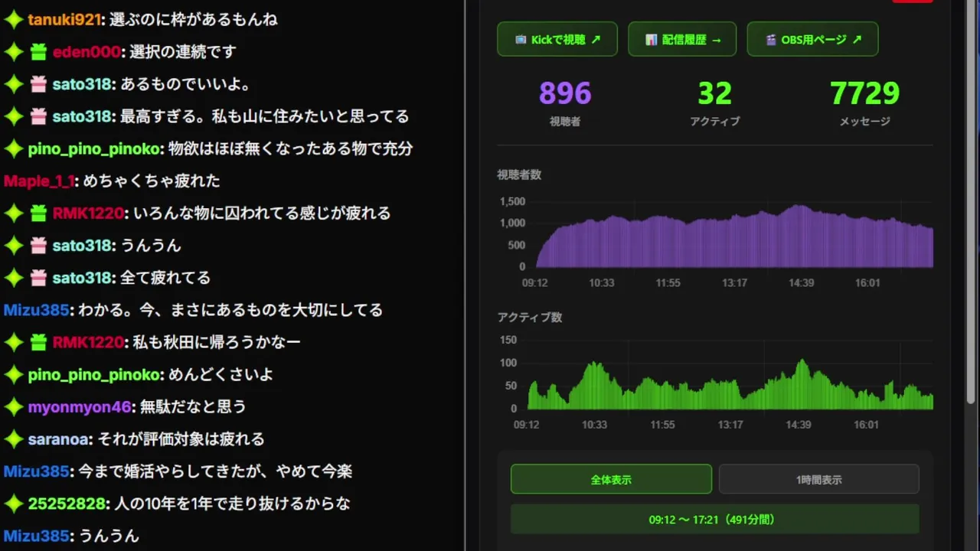The height and width of the screenshot is (551, 980).
Task: Click star badge on sato318 '全て疲れてる' row
Action: 13,278
